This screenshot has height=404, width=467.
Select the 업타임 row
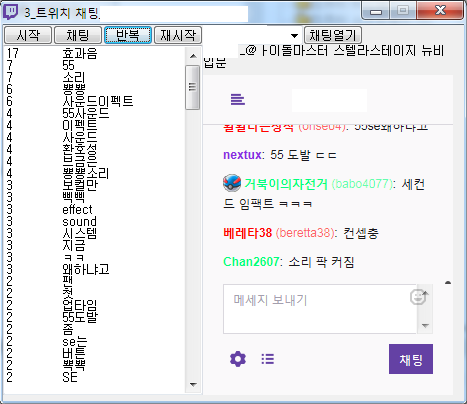[94, 305]
